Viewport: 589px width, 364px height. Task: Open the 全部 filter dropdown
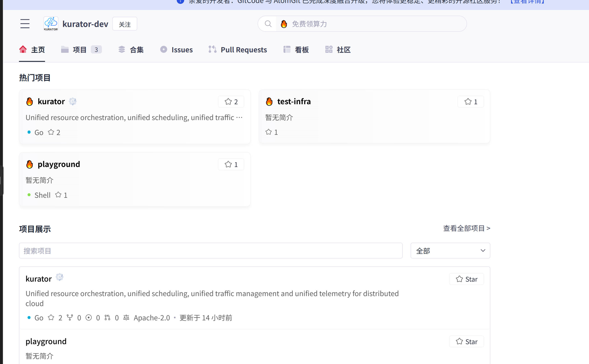pos(450,251)
